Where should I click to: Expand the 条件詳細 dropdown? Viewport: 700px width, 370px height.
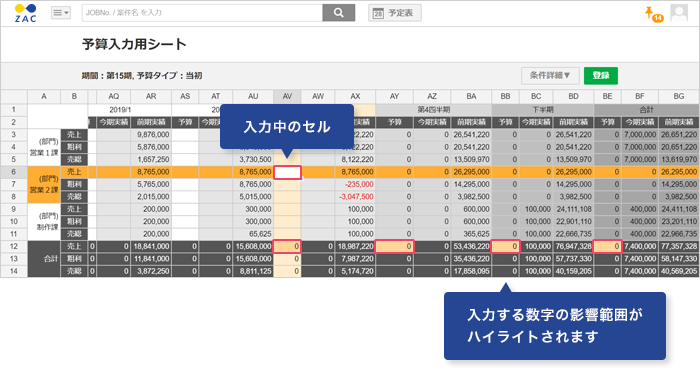550,75
